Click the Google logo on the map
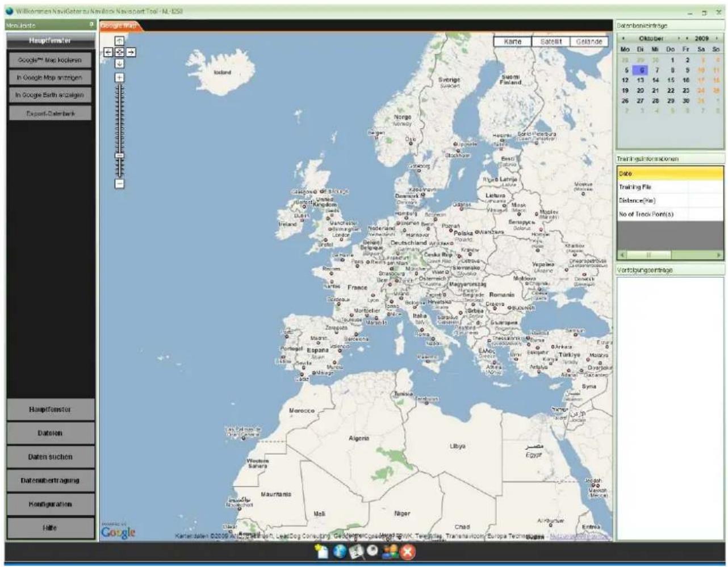The height and width of the screenshot is (567, 728). click(118, 532)
